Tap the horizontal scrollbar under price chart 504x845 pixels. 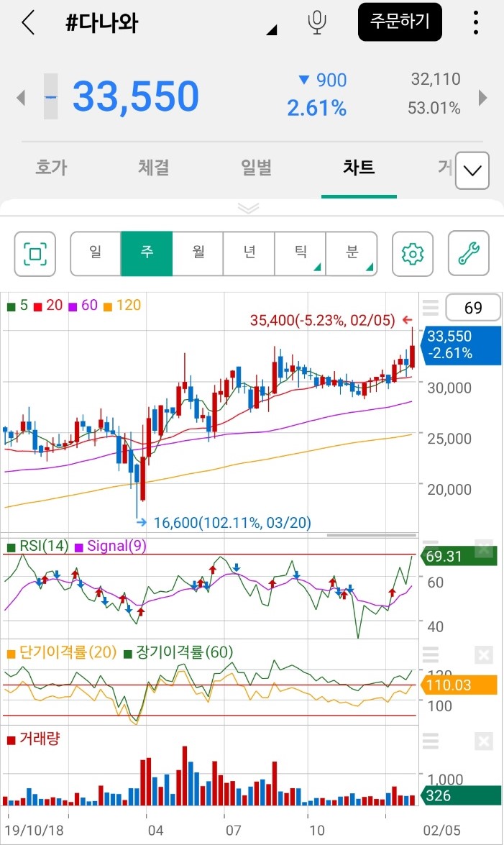tap(372, 535)
